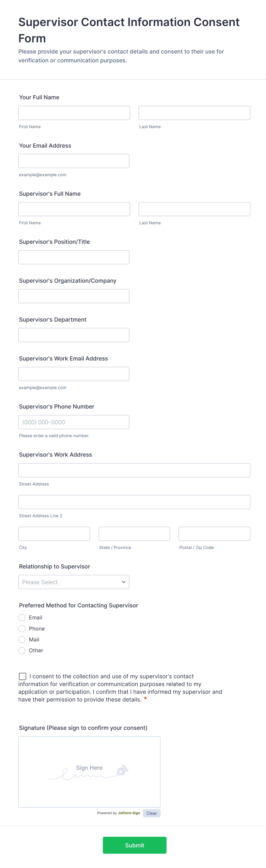Click inside the Sign Here signature area
Screen dimensions: 266x868
89,772
